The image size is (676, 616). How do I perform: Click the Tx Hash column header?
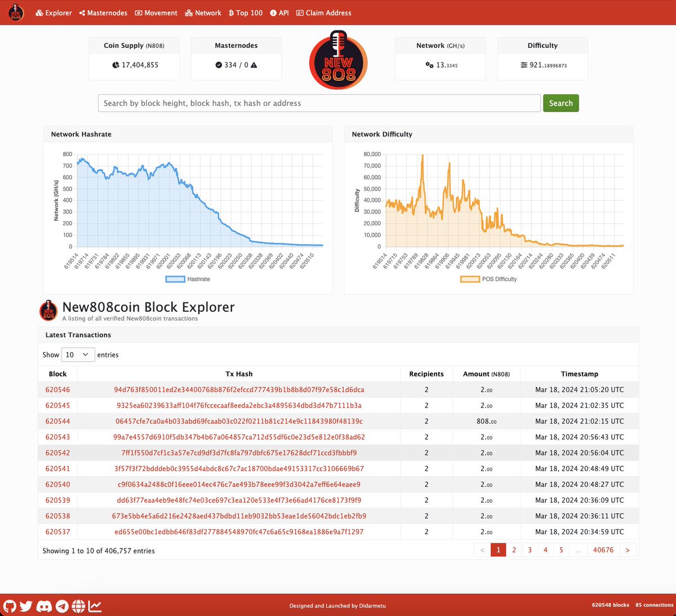click(239, 374)
